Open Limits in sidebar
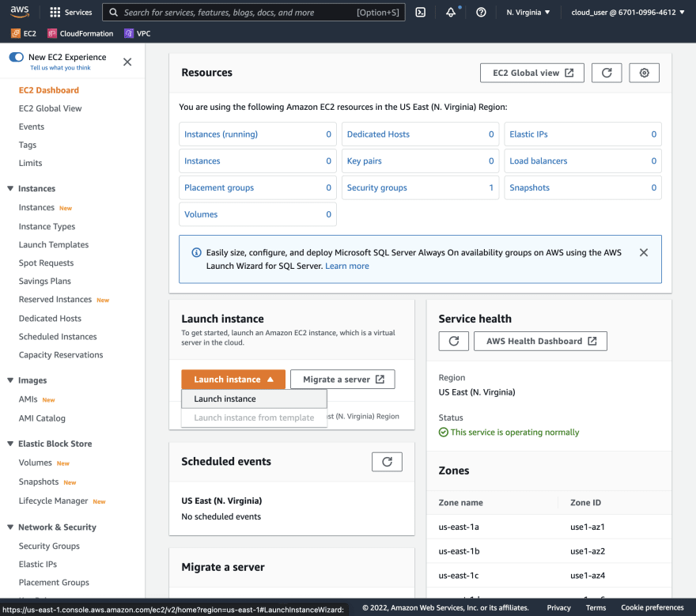 click(30, 163)
